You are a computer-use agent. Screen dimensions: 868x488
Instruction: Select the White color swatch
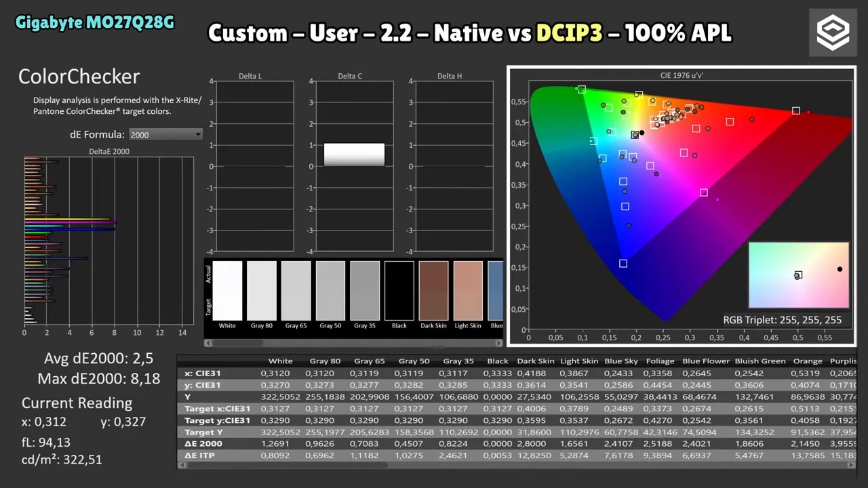click(x=227, y=291)
